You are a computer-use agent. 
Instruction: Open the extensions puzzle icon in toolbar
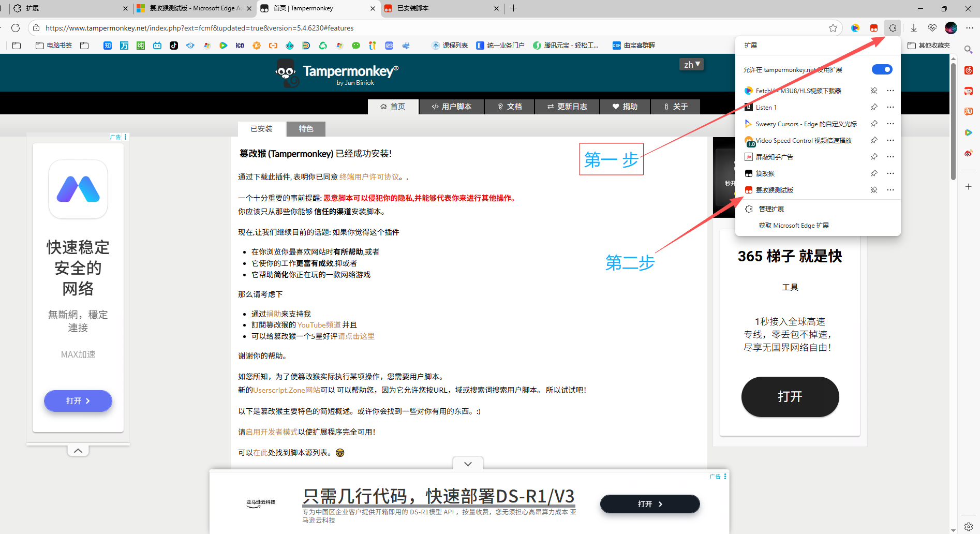tap(892, 28)
